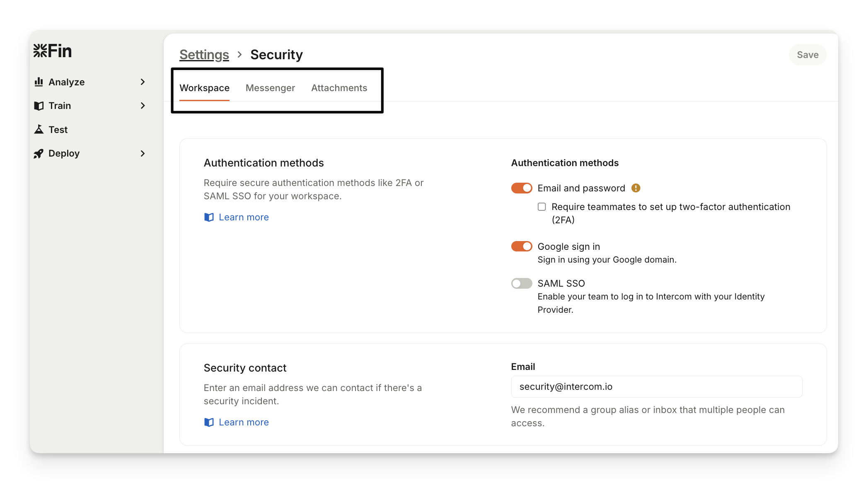Click the security contact Email field
Image resolution: width=868 pixels, height=483 pixels.
656,386
